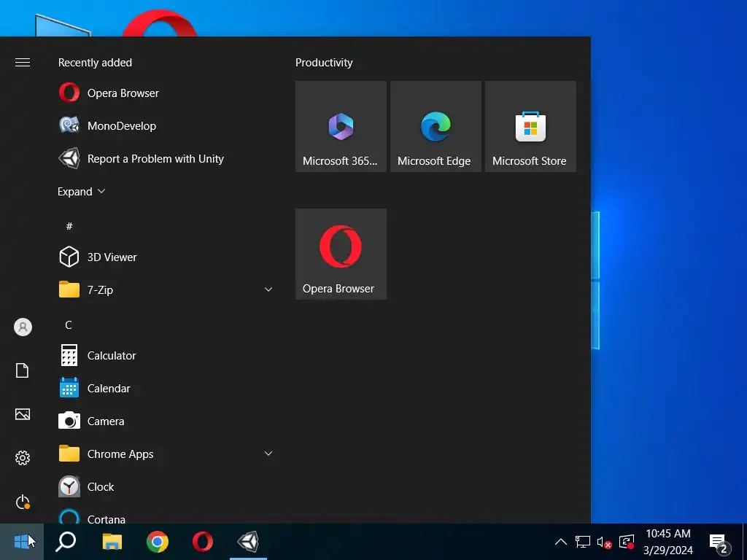Open the Chrome Apps folder entry

coord(164,454)
